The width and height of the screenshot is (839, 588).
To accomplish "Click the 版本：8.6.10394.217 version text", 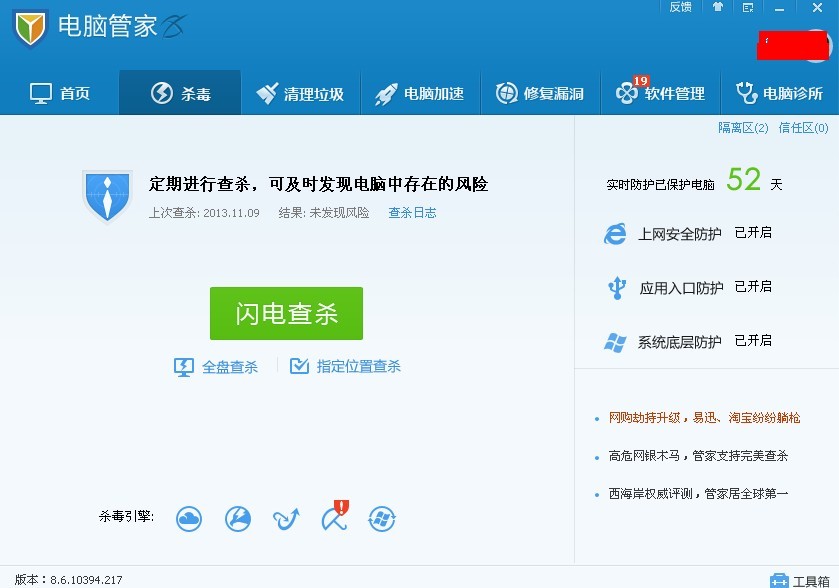I will 68,580.
